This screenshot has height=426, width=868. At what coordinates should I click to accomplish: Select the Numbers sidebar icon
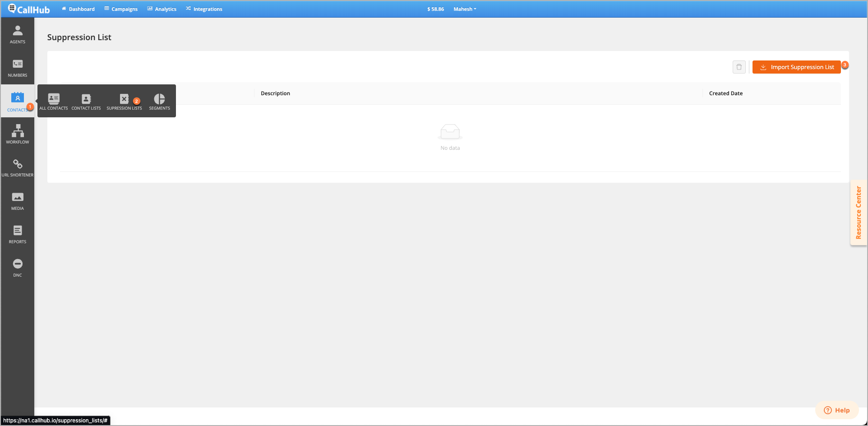pyautogui.click(x=17, y=67)
